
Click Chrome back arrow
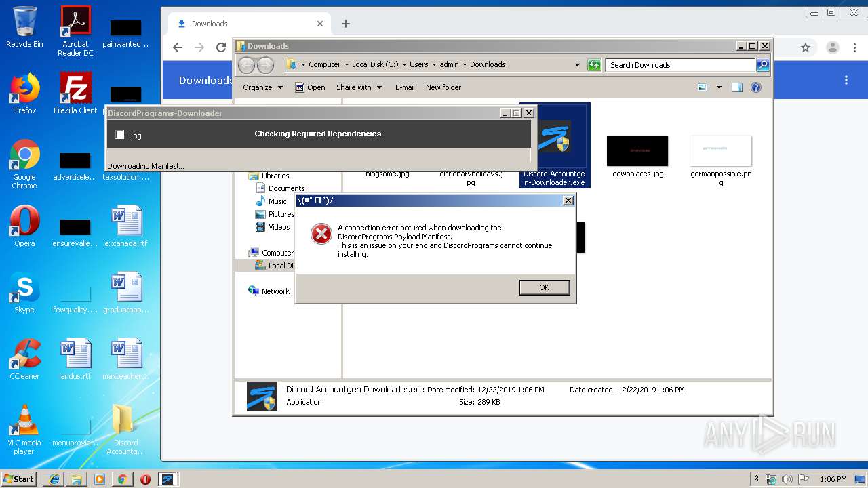(178, 47)
